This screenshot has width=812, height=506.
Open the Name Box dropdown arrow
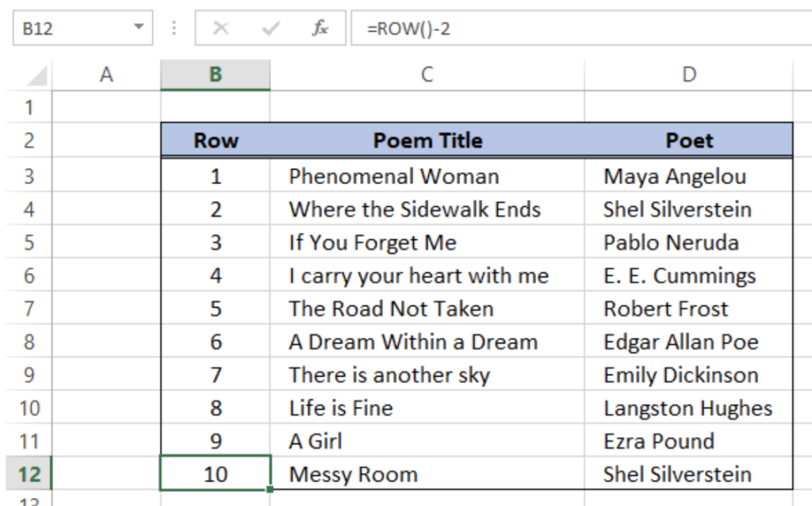[x=140, y=29]
